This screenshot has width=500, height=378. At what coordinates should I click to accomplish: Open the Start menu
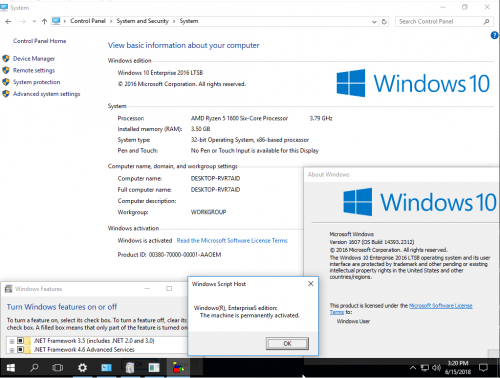click(x=11, y=368)
